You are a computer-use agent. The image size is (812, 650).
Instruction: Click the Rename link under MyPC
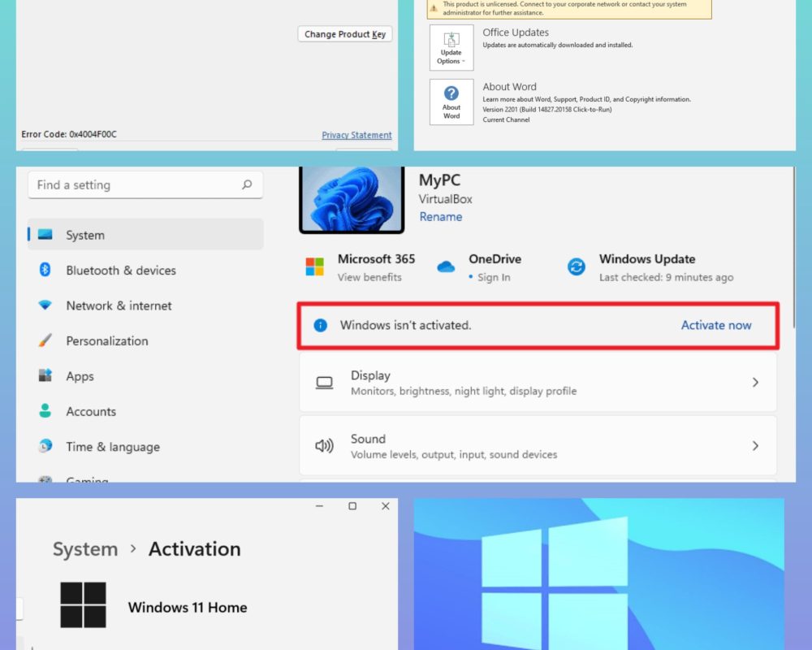tap(441, 217)
